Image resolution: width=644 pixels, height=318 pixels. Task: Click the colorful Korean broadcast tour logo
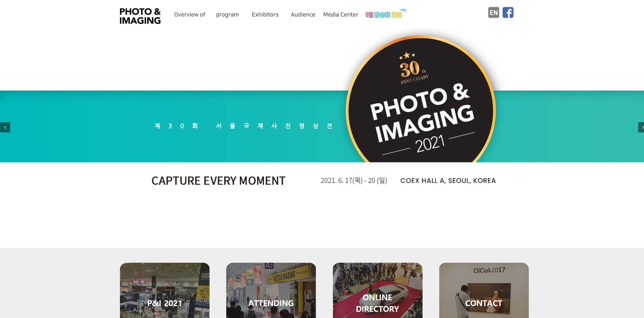pos(385,13)
